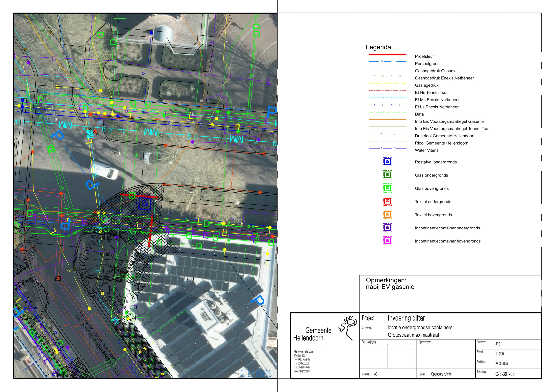
Task: Click the print date 28-3-2025
Action: pyautogui.click(x=501, y=364)
